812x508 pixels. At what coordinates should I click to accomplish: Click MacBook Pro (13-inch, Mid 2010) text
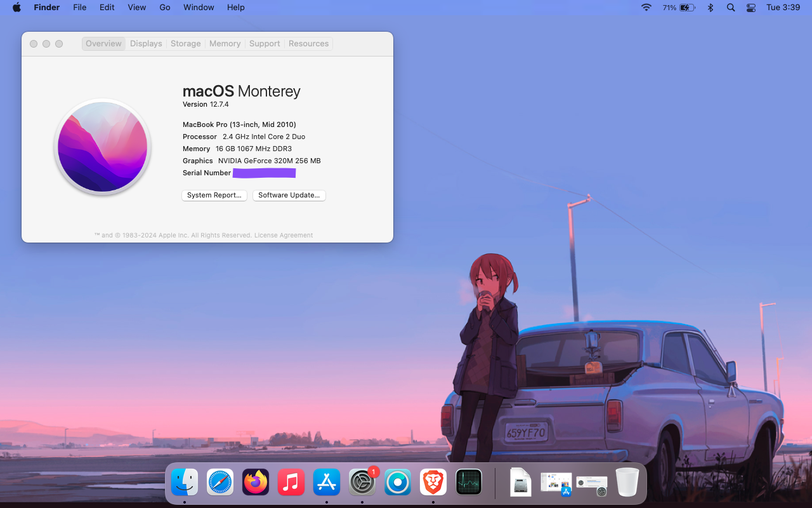[x=239, y=124]
